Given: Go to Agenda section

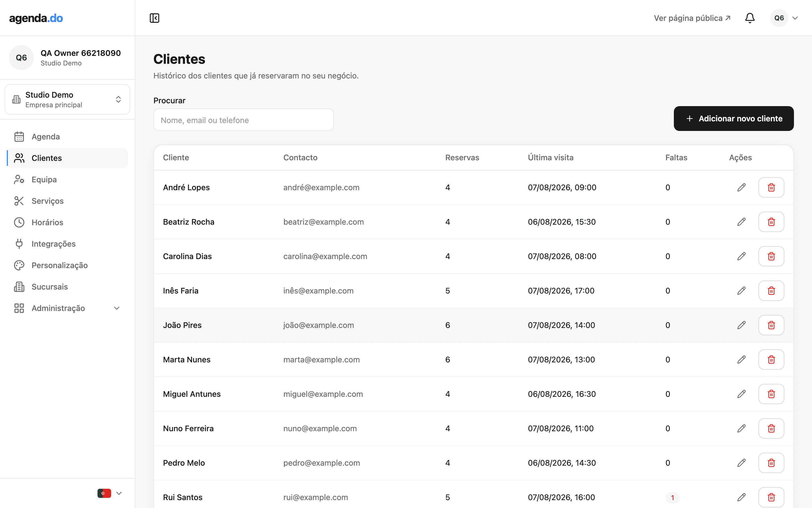Looking at the screenshot, I should click(67, 137).
